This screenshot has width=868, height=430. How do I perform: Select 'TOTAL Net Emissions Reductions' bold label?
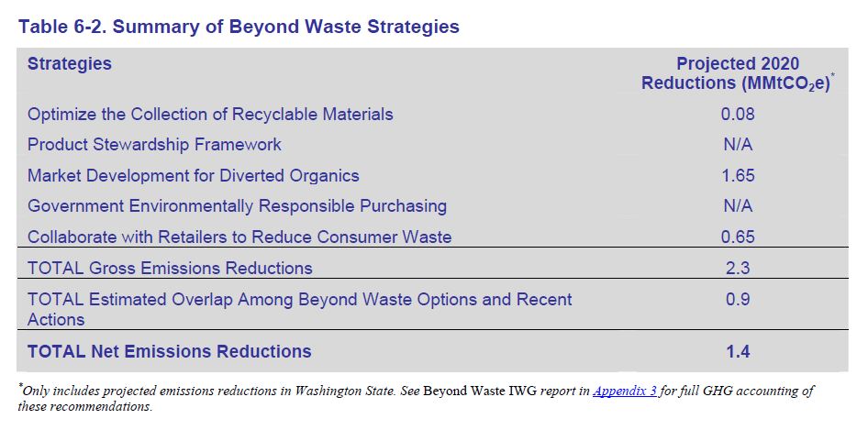tap(170, 351)
